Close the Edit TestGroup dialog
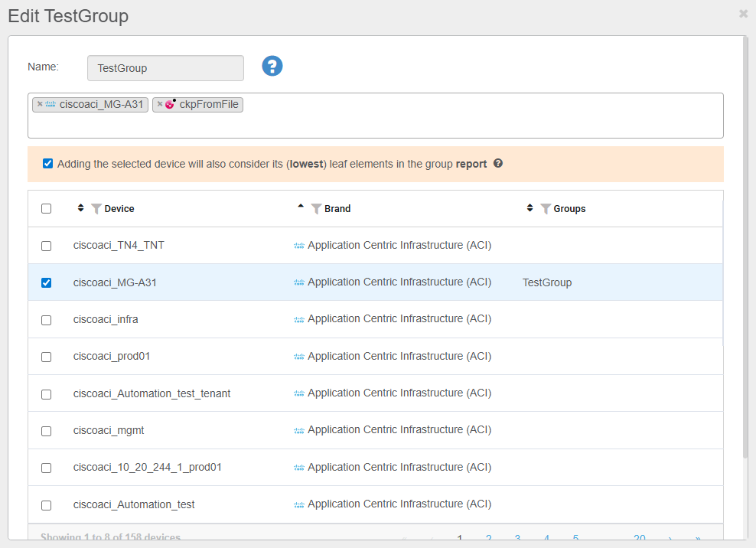 coord(743,14)
